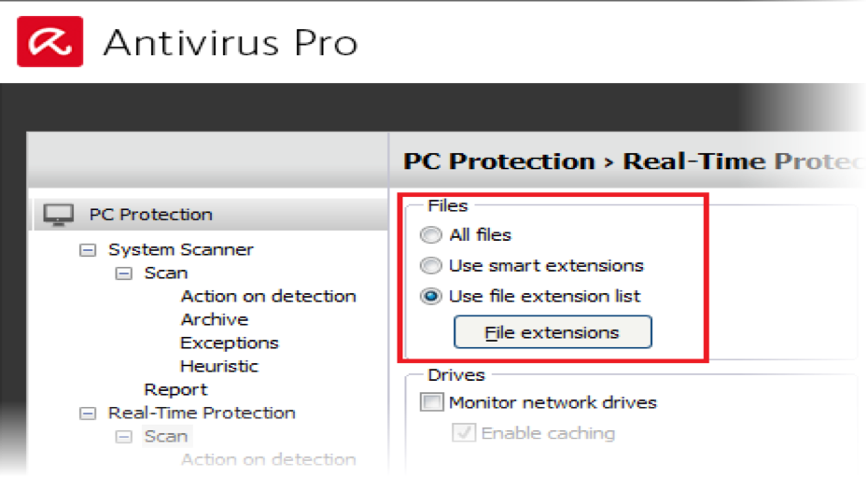Open the Heuristic settings item
Image resolution: width=868 pixels, height=477 pixels.
(x=218, y=366)
